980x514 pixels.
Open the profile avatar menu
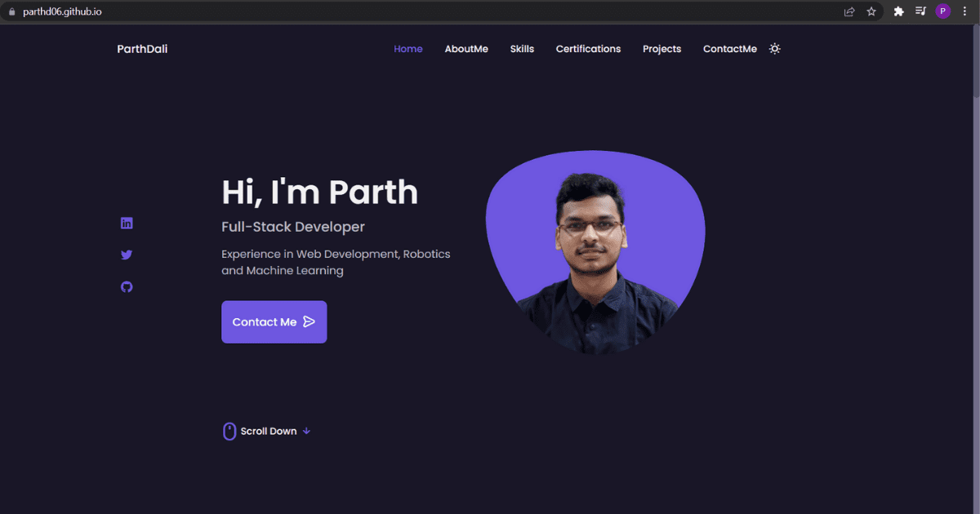(x=942, y=11)
